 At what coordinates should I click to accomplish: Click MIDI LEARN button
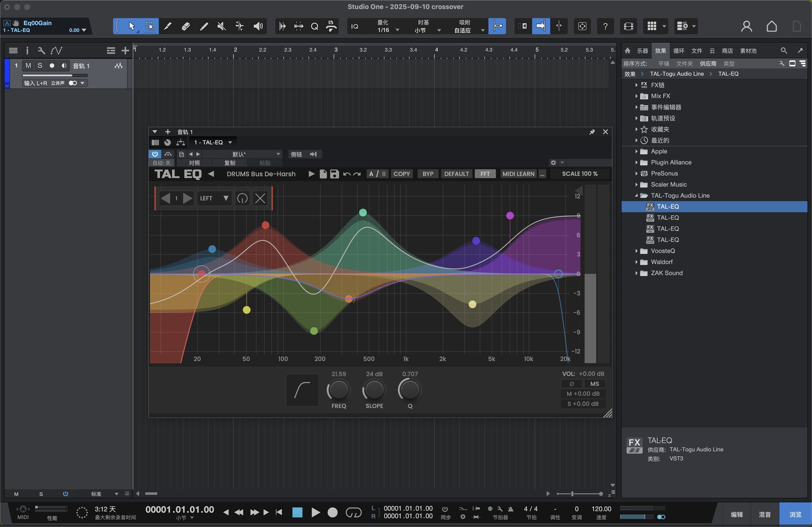518,174
